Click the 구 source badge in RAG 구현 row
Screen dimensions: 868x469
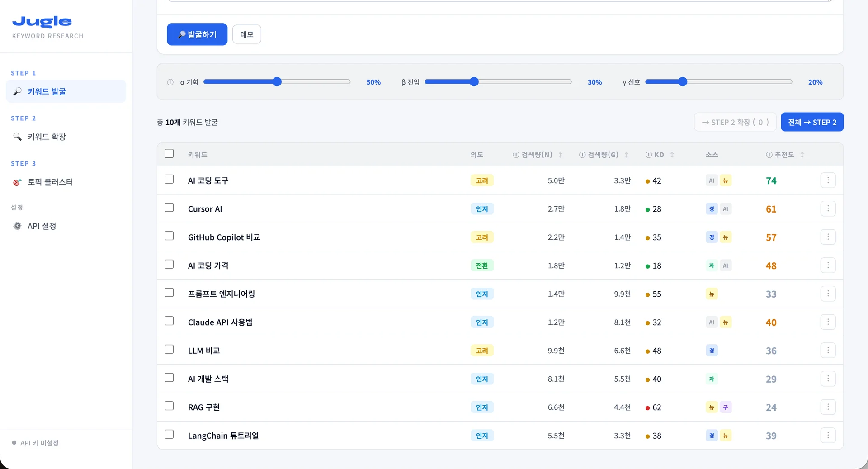click(726, 407)
